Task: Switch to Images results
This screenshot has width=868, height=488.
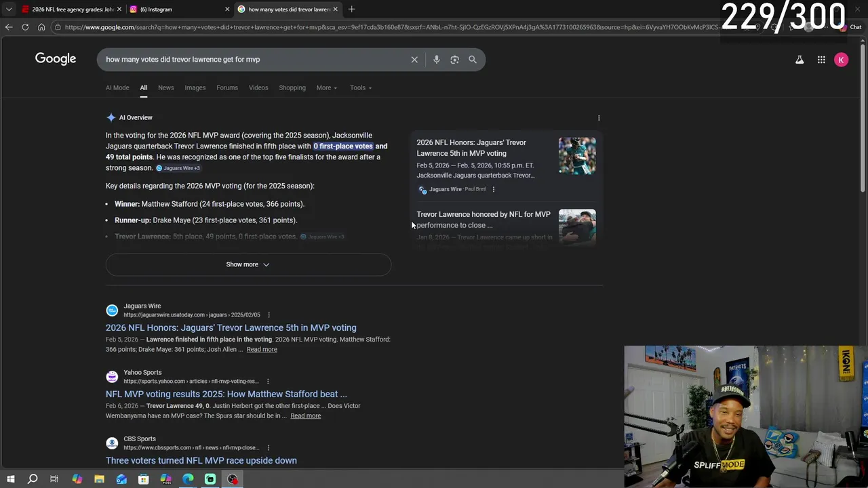Action: point(195,87)
